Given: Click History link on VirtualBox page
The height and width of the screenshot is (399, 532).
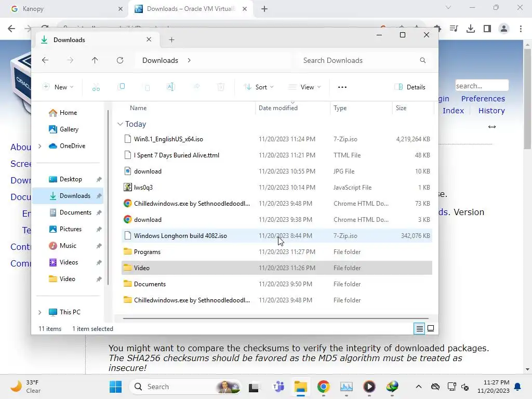Looking at the screenshot, I should pos(491,111).
